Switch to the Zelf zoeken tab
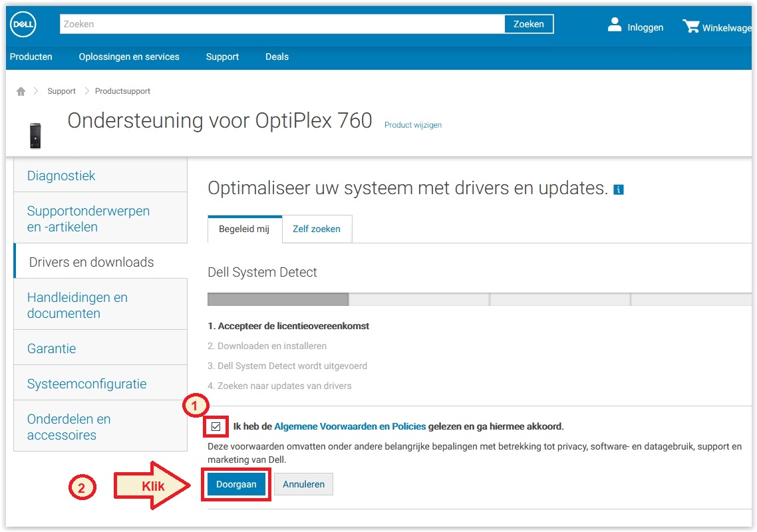Image resolution: width=757 pixels, height=532 pixels. (x=317, y=229)
